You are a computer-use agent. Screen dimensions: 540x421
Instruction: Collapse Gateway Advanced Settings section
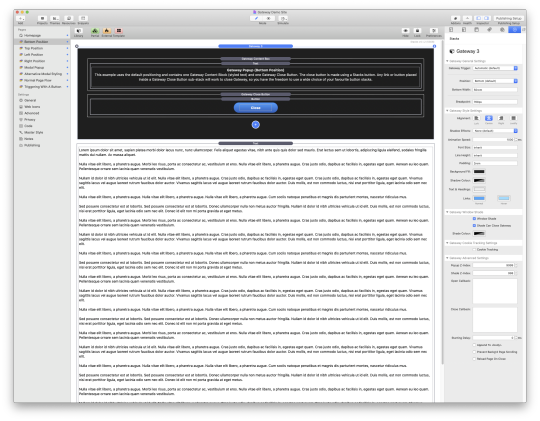tap(447, 258)
